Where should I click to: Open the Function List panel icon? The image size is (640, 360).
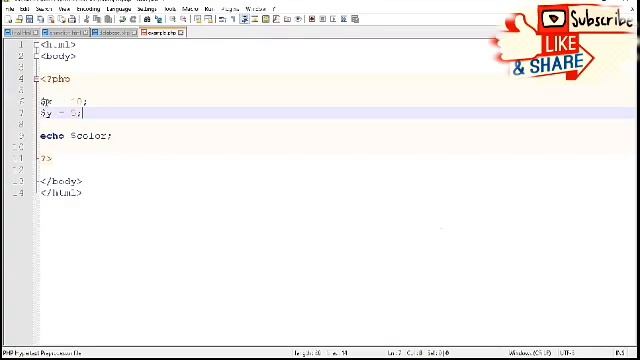[276, 19]
